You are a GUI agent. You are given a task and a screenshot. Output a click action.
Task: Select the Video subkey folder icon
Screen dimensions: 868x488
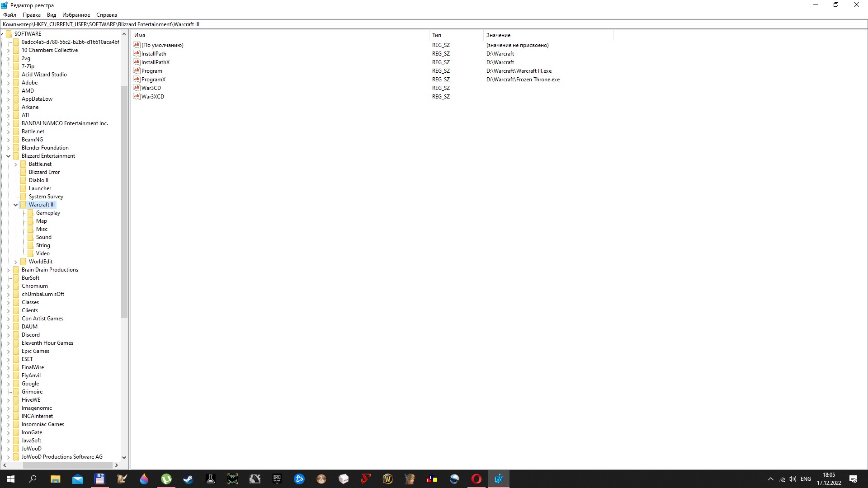point(31,253)
